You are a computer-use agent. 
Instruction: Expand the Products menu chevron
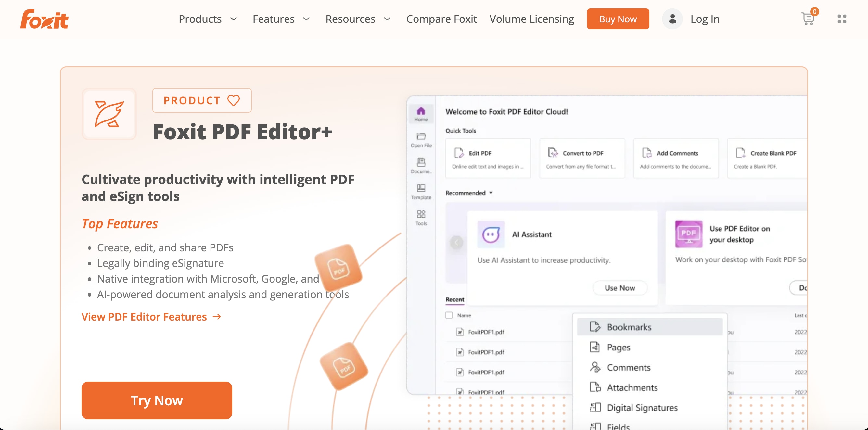(x=233, y=19)
